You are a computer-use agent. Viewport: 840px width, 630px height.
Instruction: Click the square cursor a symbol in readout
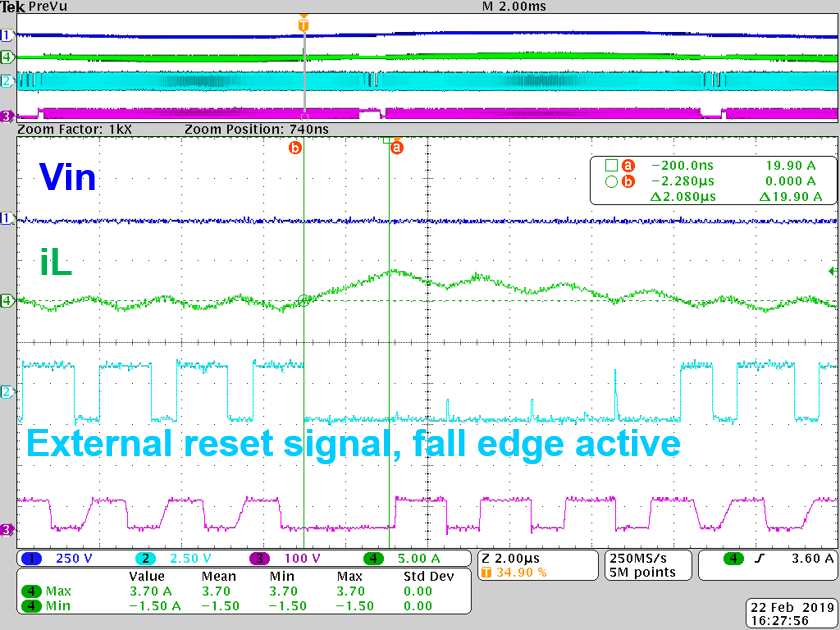click(x=611, y=166)
